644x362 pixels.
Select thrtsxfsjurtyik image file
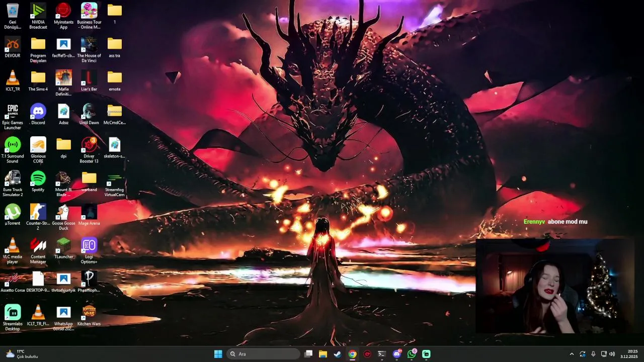coord(63,282)
